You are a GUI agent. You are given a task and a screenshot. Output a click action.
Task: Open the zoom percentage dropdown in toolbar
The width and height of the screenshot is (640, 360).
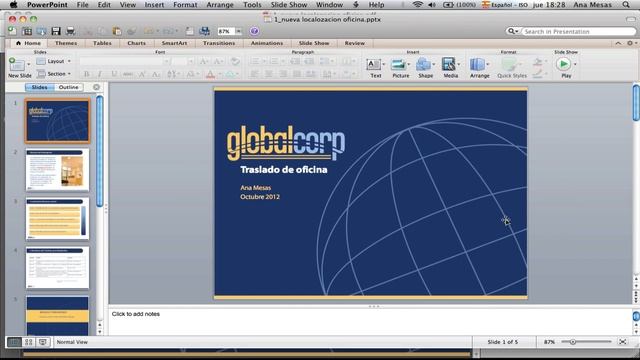pos(239,31)
